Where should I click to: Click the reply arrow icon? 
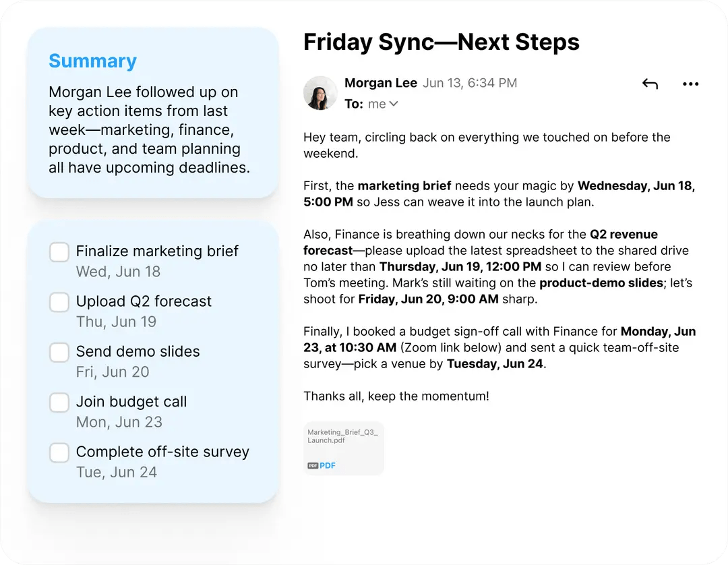(x=650, y=84)
